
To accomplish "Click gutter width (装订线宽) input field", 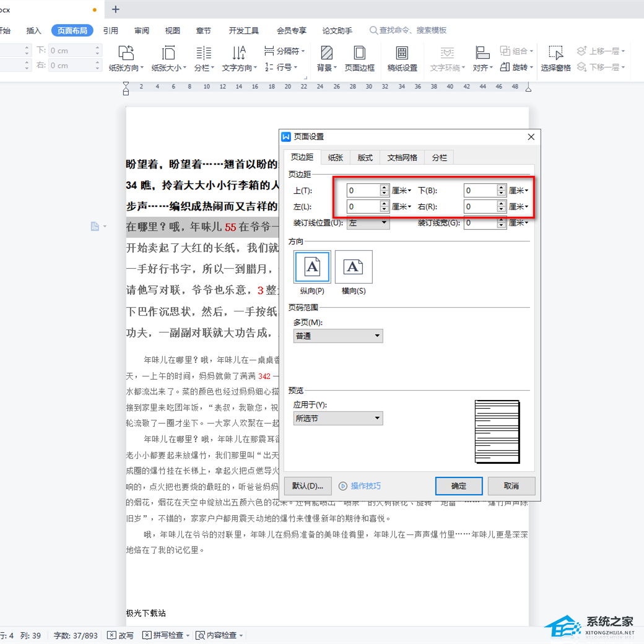I will click(x=481, y=222).
